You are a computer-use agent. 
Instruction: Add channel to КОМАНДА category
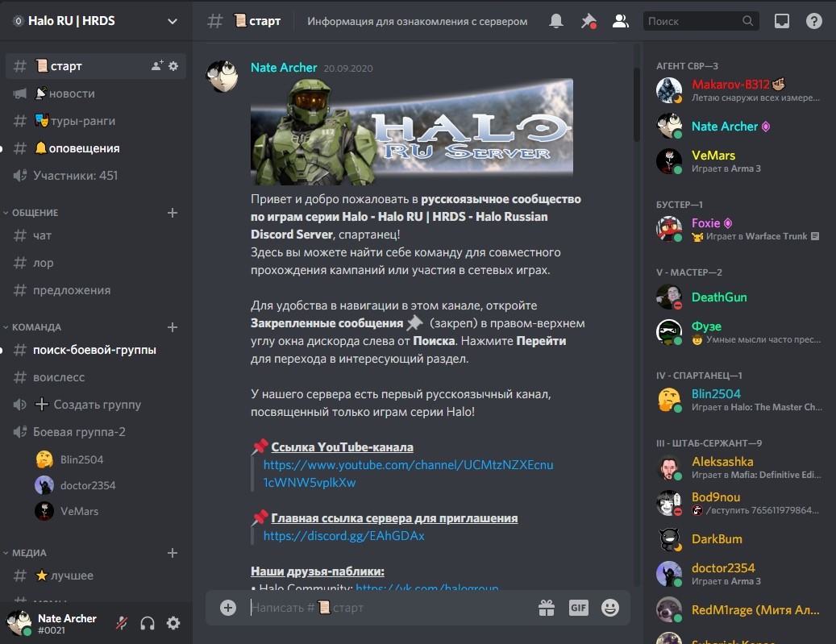[x=173, y=326]
